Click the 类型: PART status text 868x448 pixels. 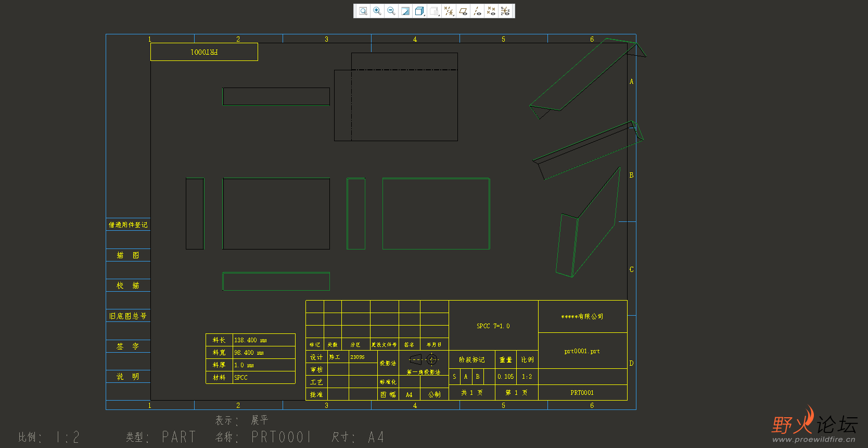point(161,437)
